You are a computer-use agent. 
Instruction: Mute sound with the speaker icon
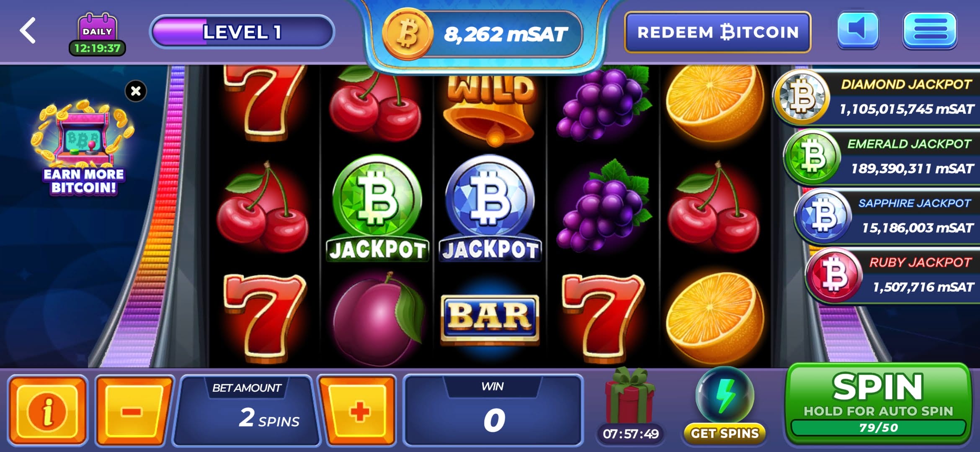pos(857,30)
